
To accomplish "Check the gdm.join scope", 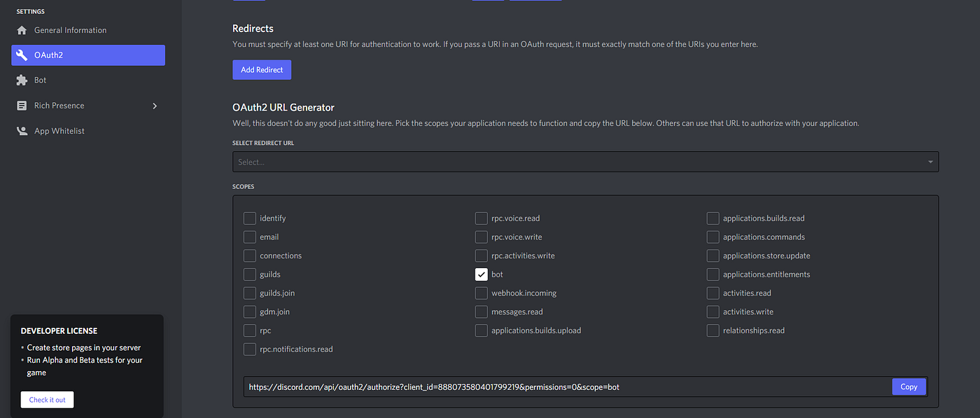I will [x=250, y=312].
